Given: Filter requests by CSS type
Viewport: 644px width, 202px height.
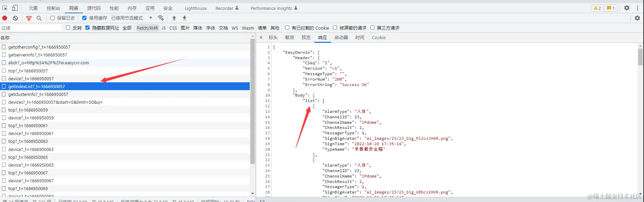Looking at the screenshot, I should 173,28.
